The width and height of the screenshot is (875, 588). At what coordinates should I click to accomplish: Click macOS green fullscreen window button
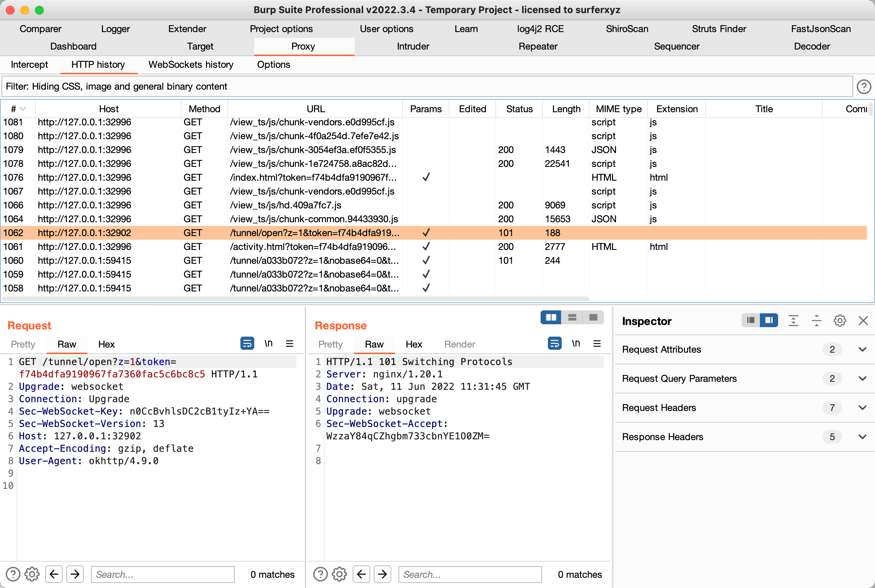[39, 10]
